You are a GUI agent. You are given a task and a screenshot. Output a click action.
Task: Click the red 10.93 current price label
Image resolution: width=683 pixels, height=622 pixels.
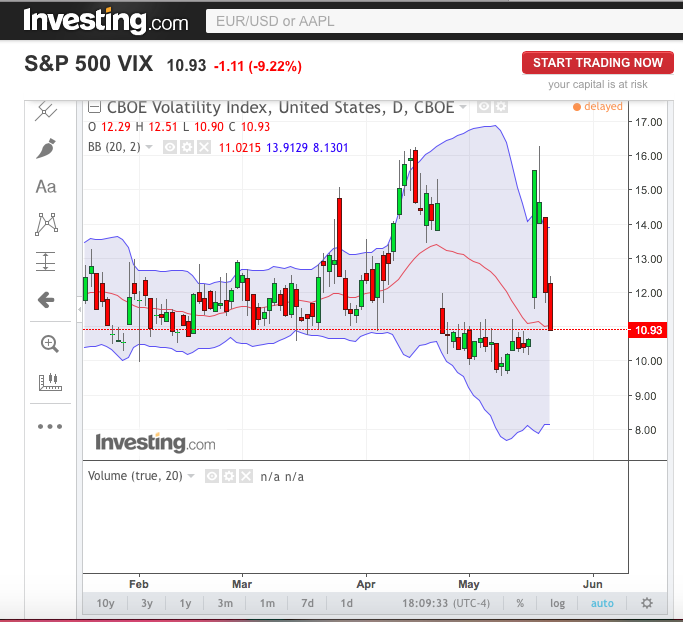click(648, 330)
